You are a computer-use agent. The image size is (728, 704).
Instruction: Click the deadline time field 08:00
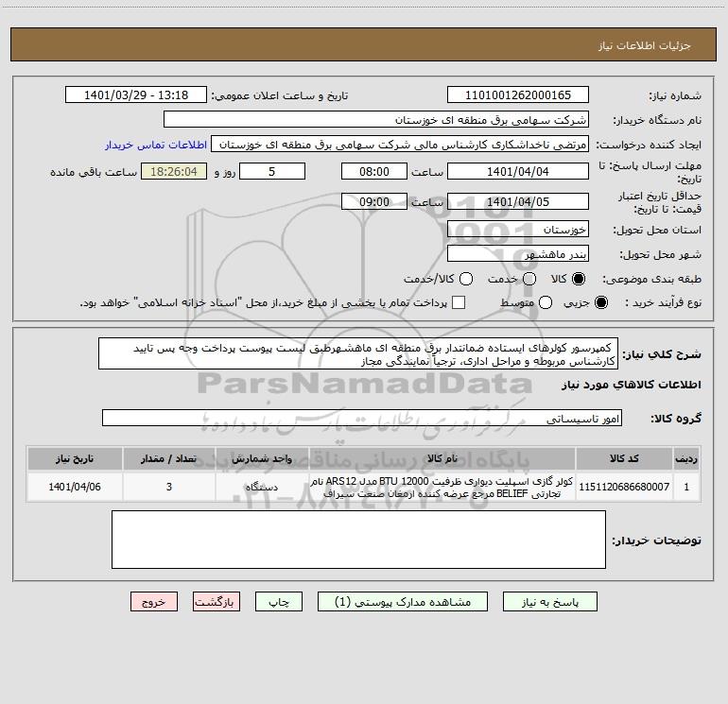coord(374,171)
